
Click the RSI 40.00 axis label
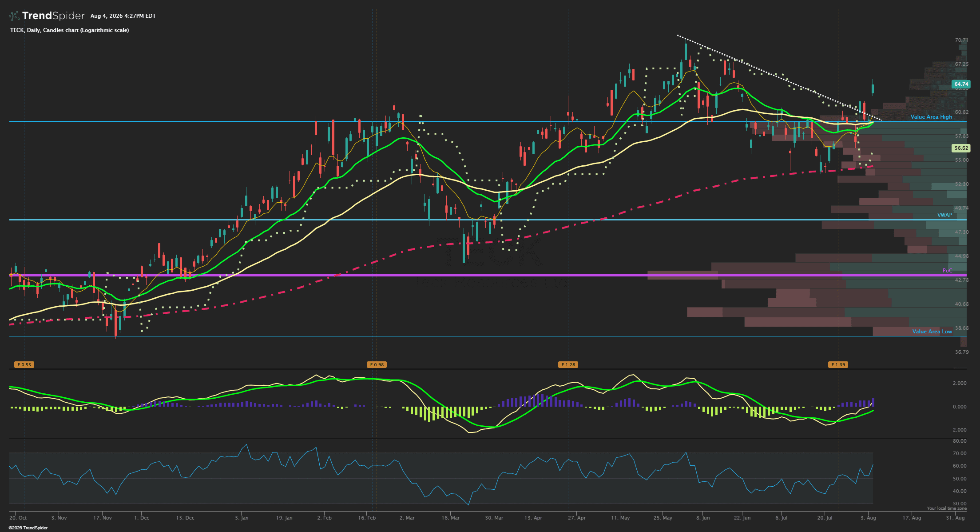pyautogui.click(x=960, y=491)
